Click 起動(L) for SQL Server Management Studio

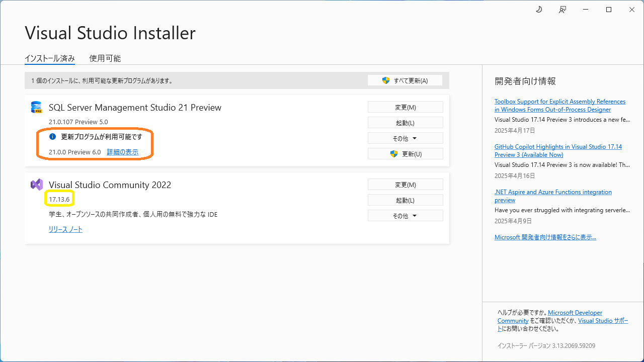coord(406,123)
